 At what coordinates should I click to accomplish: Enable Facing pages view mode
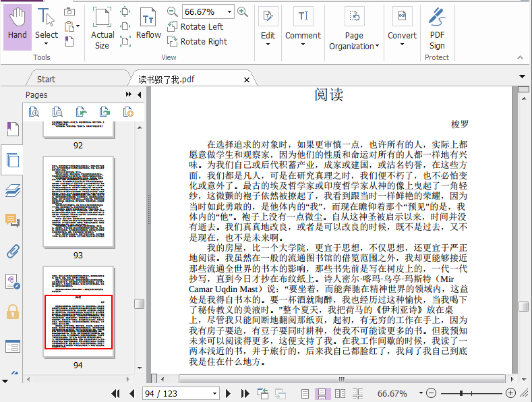point(341,393)
